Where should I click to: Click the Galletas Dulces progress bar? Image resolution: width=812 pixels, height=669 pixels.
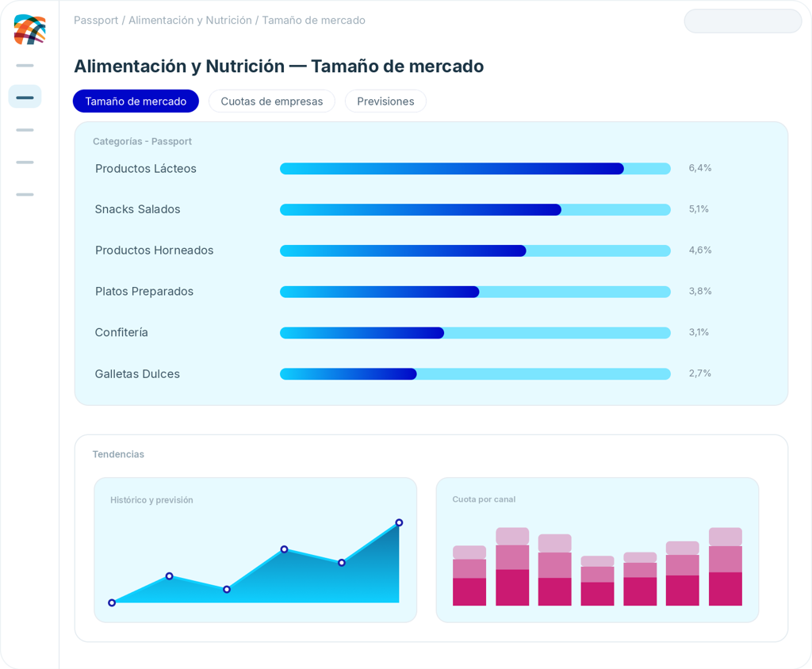(476, 374)
